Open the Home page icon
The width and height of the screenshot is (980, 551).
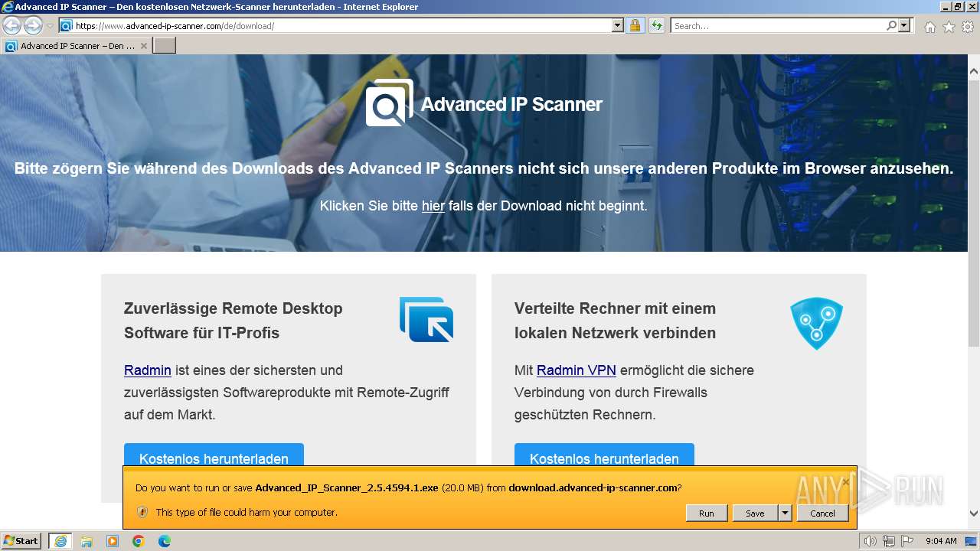point(929,27)
